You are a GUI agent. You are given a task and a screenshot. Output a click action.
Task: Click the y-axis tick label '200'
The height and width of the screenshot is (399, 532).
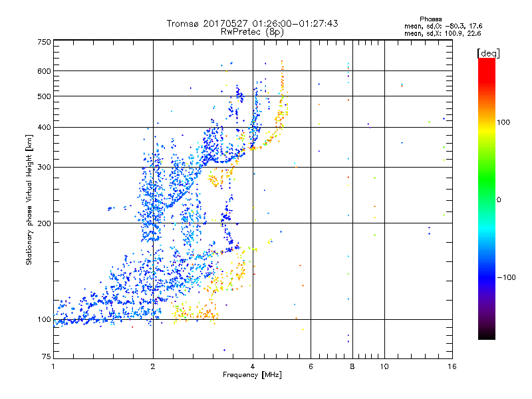click(x=45, y=223)
